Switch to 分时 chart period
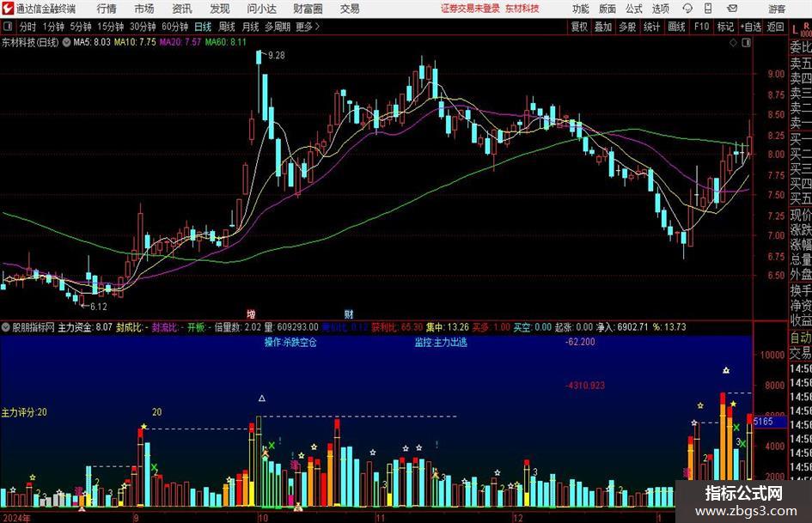 click(x=28, y=27)
